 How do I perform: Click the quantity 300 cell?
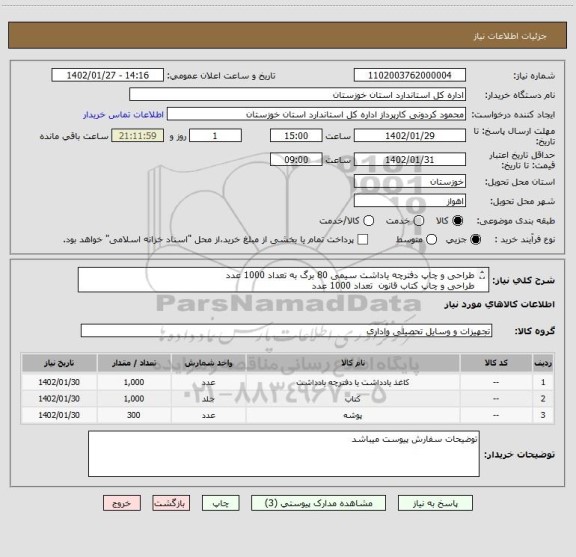(134, 415)
